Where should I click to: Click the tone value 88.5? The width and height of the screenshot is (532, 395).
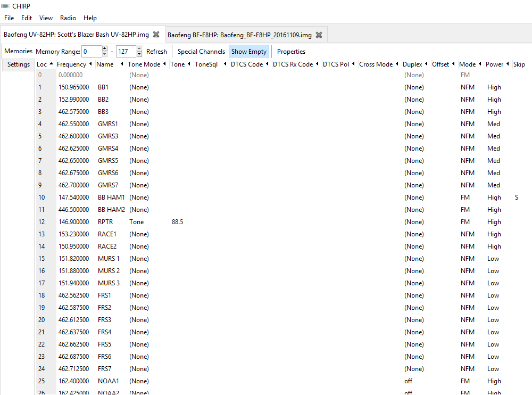click(x=178, y=222)
